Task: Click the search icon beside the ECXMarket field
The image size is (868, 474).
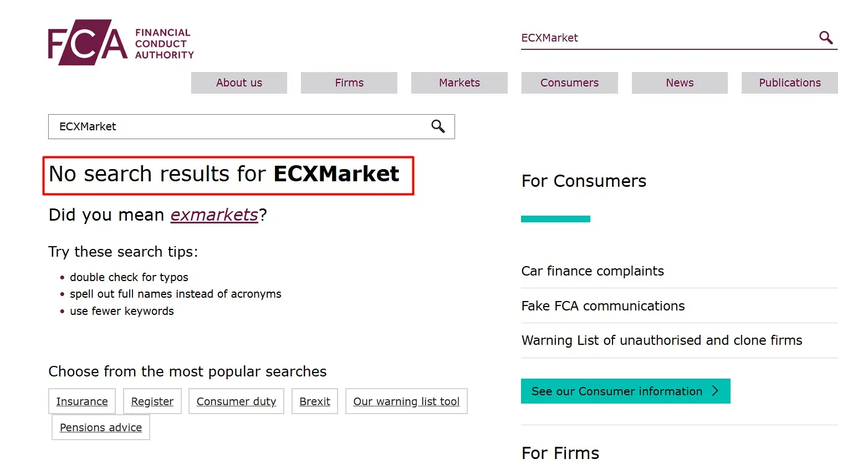Action: (x=438, y=126)
